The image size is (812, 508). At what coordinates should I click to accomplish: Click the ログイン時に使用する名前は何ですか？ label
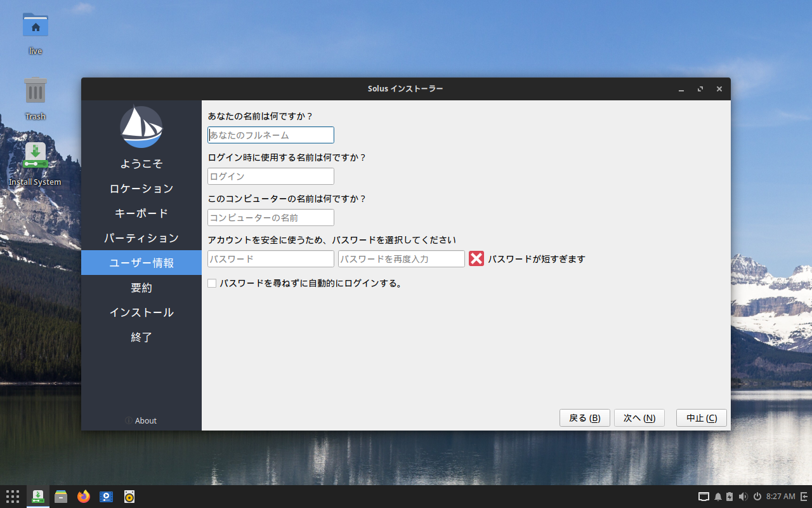click(x=287, y=157)
